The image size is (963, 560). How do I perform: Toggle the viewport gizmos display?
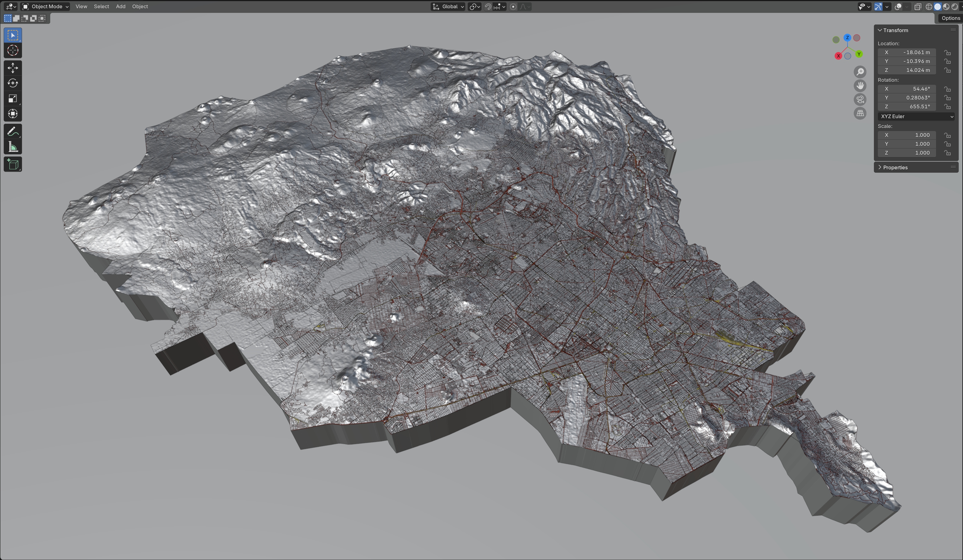pos(878,6)
